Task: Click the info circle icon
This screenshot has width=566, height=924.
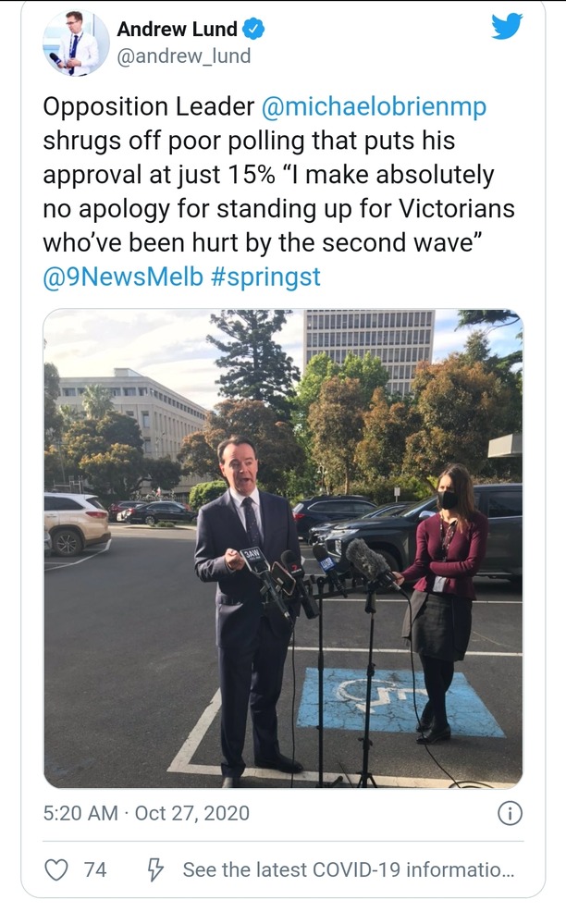Action: pos(511,813)
